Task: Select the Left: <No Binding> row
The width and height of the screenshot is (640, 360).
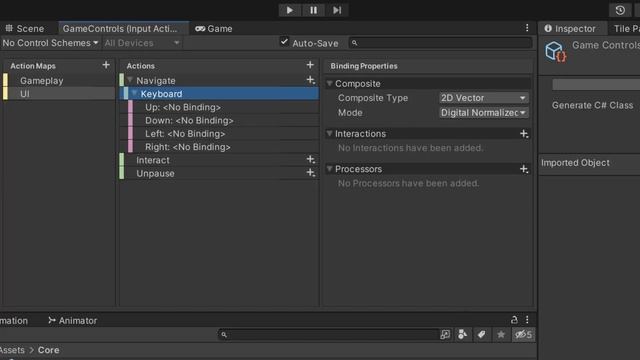Action: 223,133
